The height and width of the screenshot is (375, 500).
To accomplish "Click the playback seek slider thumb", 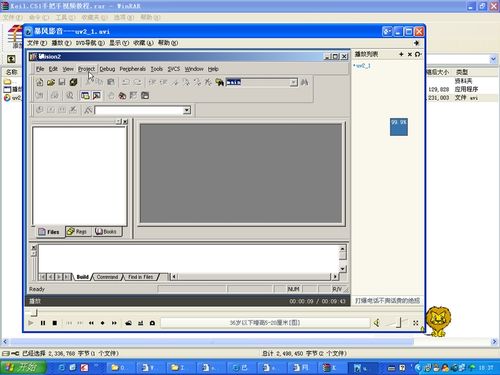I will tap(34, 313).
